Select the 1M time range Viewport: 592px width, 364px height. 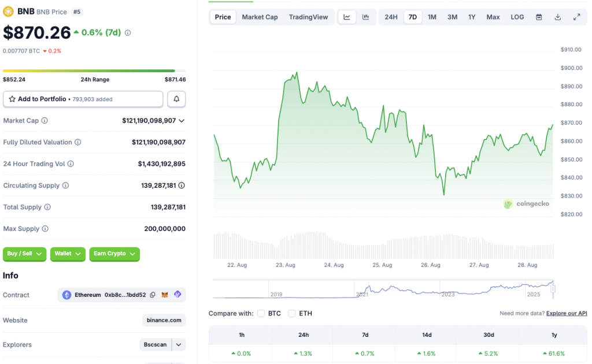(x=432, y=17)
